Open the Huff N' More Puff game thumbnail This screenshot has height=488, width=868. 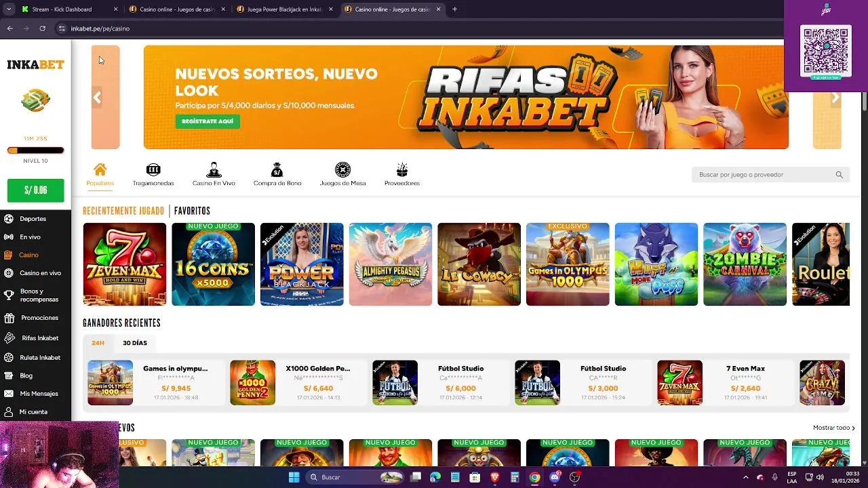pyautogui.click(x=656, y=264)
